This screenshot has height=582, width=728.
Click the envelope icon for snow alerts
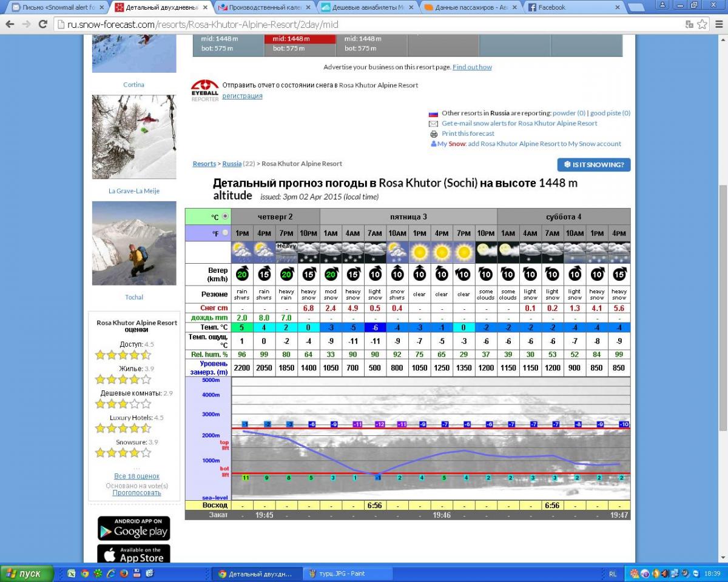433,124
